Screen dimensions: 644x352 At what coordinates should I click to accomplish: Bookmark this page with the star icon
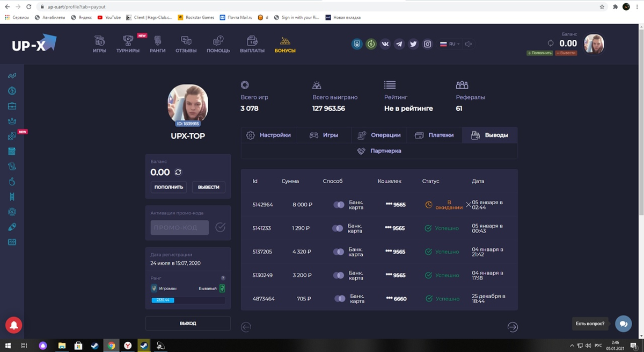pyautogui.click(x=602, y=7)
